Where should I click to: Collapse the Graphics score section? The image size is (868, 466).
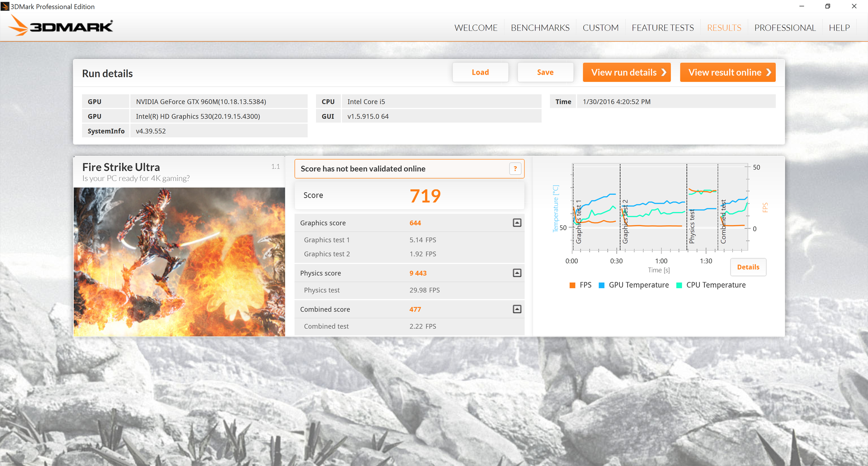click(517, 223)
